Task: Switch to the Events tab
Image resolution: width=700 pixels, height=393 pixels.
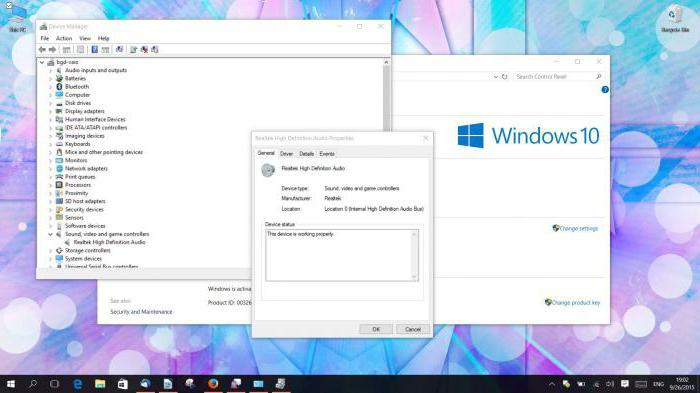Action: click(327, 154)
